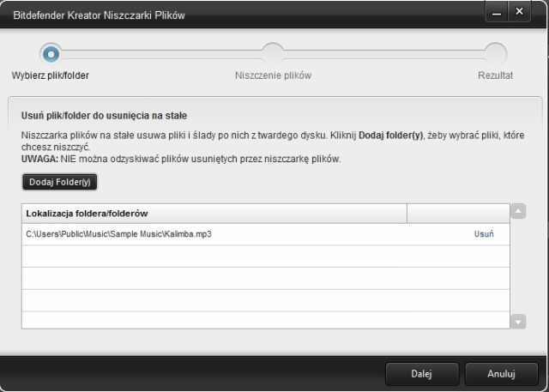Go to the Rezultat step label
Screen dimensions: 549x392
click(495, 75)
